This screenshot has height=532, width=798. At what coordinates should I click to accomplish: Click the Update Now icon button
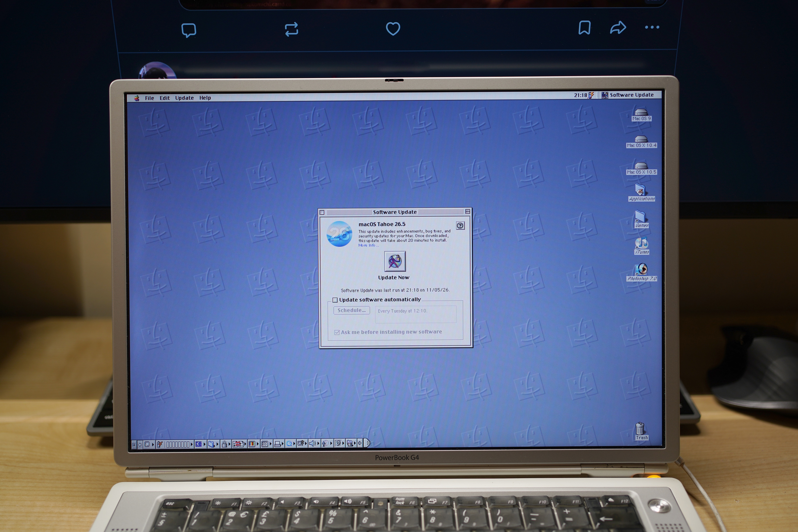(395, 261)
